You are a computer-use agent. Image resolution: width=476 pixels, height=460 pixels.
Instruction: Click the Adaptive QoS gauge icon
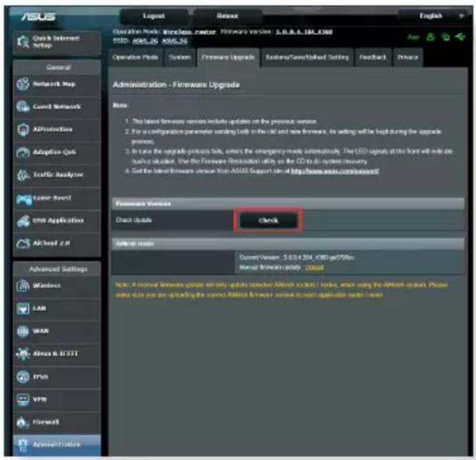[x=23, y=152]
